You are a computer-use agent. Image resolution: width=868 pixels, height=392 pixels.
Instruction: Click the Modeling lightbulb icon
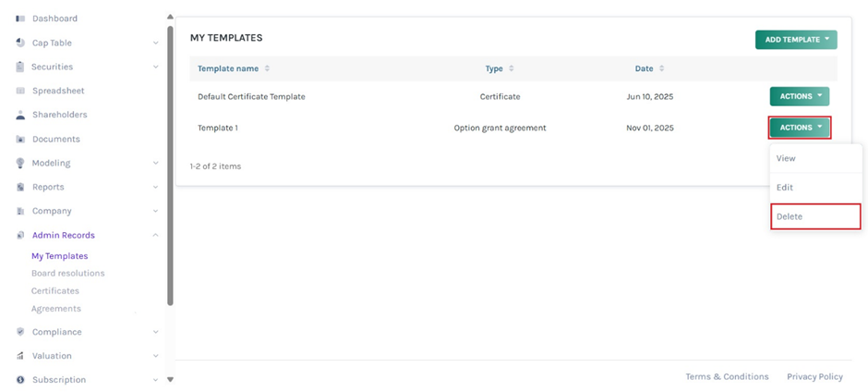pos(20,163)
